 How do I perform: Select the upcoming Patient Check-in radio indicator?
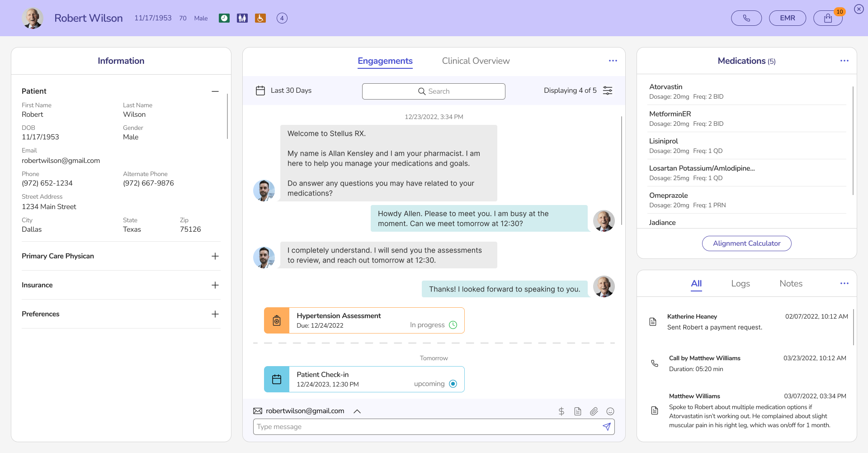point(453,384)
